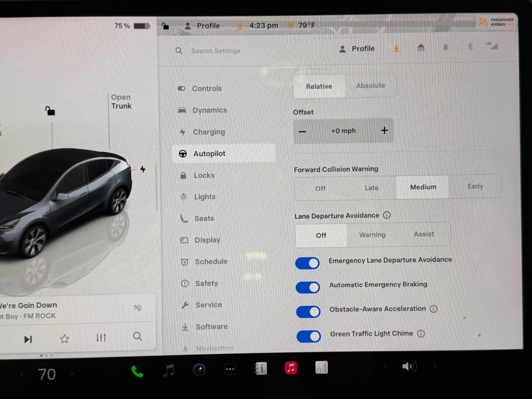The image size is (532, 399).
Task: Open the owner's manual icon
Action: tap(261, 369)
